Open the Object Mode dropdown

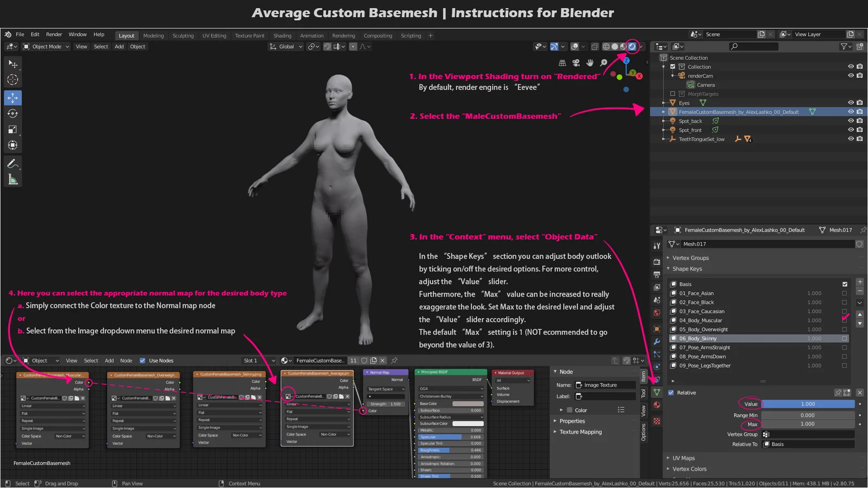click(x=46, y=47)
